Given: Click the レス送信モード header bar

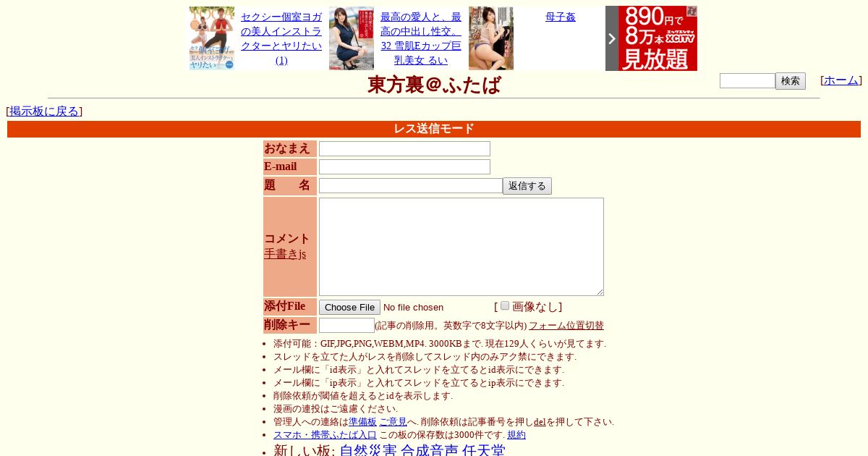Looking at the screenshot, I should click(434, 129).
